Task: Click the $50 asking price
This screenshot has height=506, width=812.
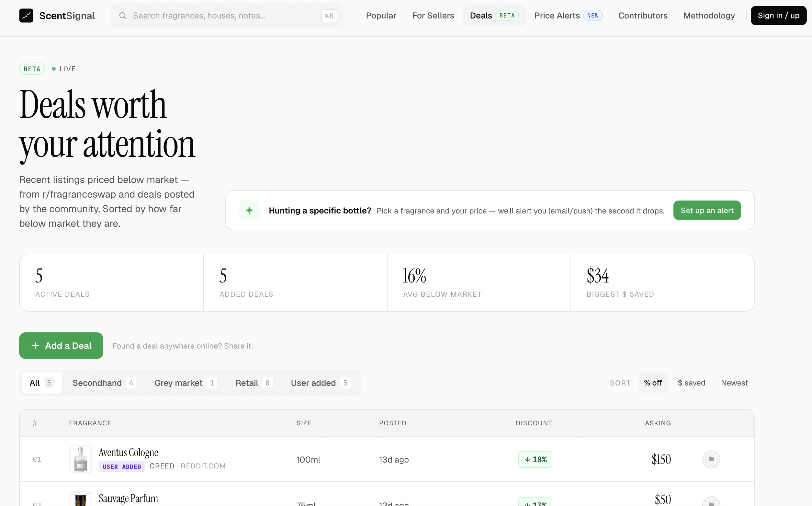Action: [662, 499]
